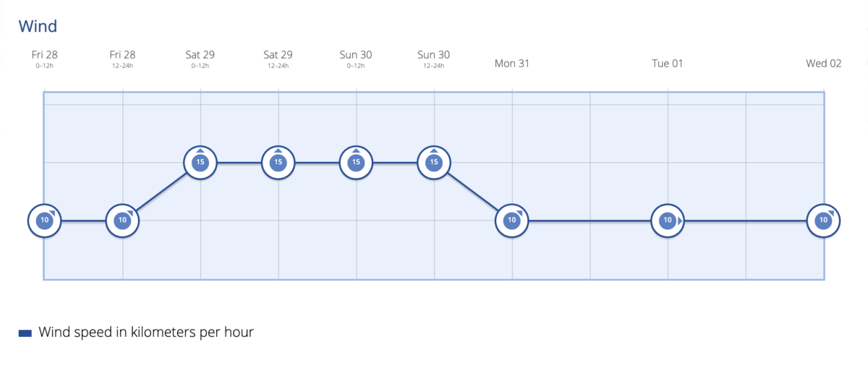This screenshot has height=371, width=868.
Task: Click the Tue 01 date label
Action: pos(668,63)
